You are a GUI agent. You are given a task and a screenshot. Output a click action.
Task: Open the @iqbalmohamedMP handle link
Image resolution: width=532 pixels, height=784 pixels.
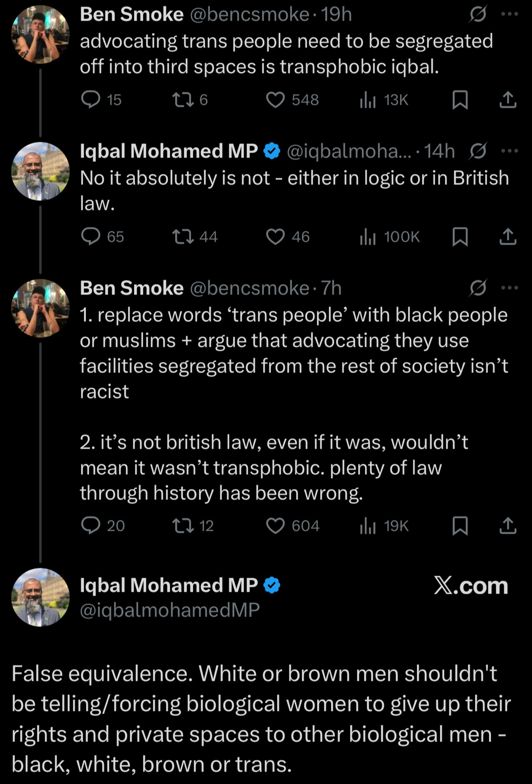[170, 610]
